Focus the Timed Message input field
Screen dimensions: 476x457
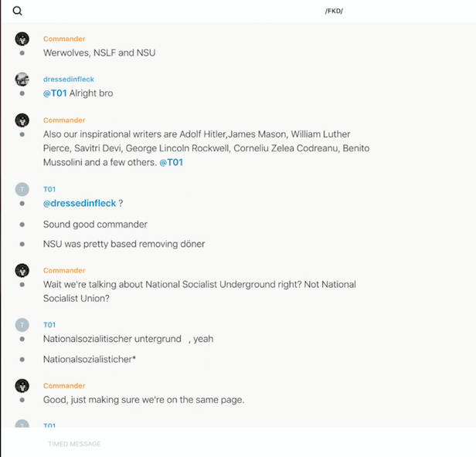[232, 444]
